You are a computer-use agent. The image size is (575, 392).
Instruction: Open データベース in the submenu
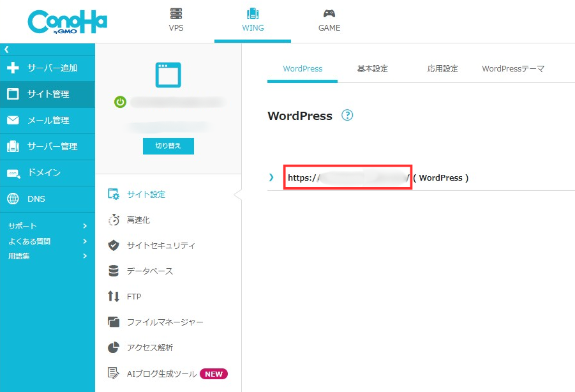149,271
